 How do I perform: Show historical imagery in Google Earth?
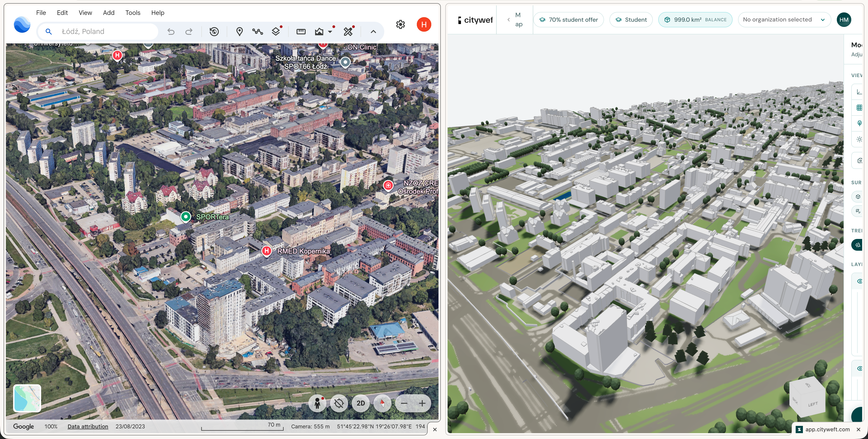pyautogui.click(x=214, y=32)
